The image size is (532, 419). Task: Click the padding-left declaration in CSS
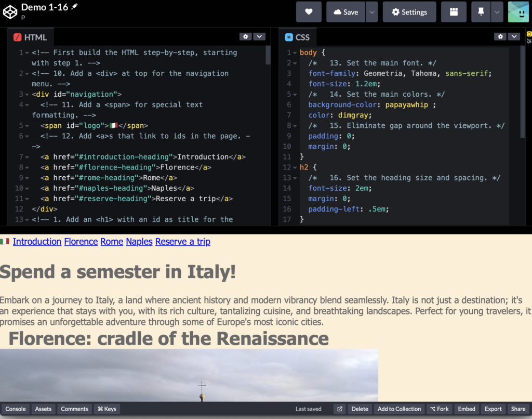(348, 209)
